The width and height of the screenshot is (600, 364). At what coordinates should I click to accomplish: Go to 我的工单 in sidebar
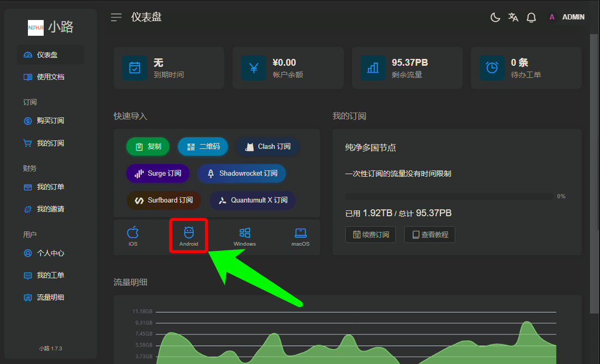click(50, 276)
